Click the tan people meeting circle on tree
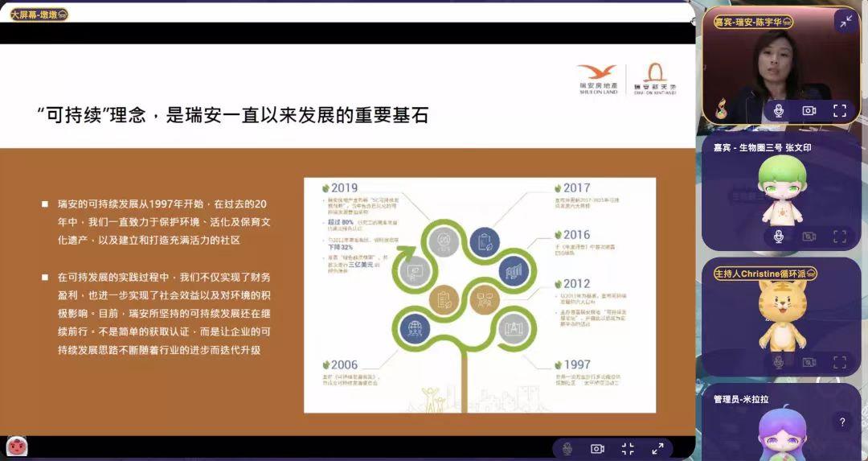 (x=485, y=300)
